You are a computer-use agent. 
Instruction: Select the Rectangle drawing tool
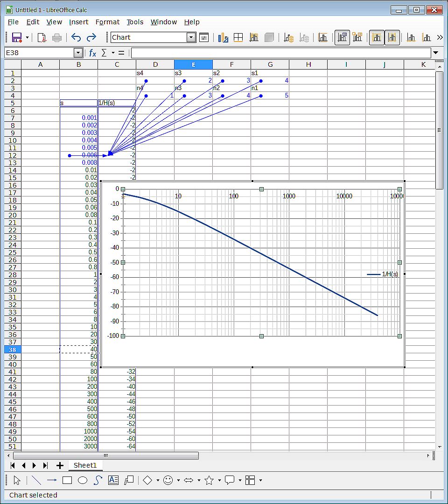(67, 480)
